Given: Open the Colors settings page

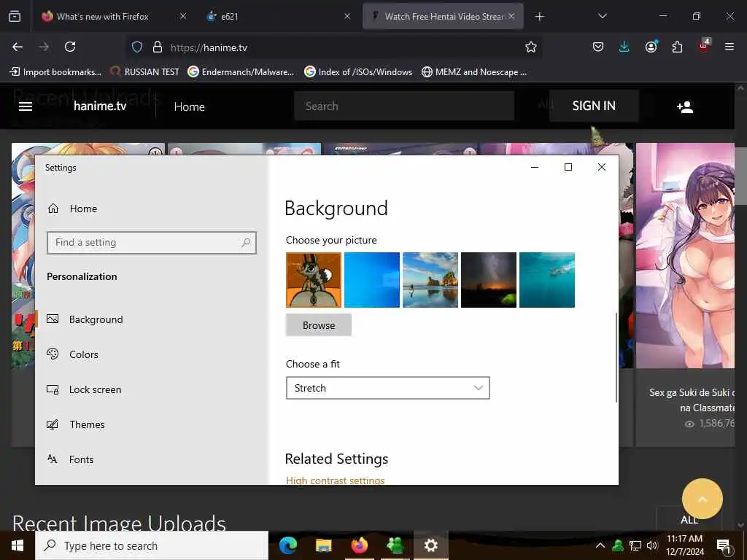Looking at the screenshot, I should (72, 354).
